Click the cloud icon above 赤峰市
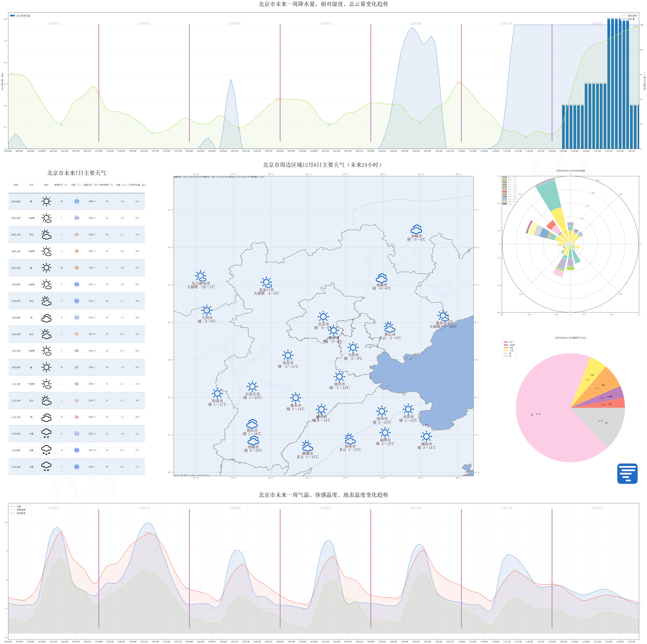 416,230
